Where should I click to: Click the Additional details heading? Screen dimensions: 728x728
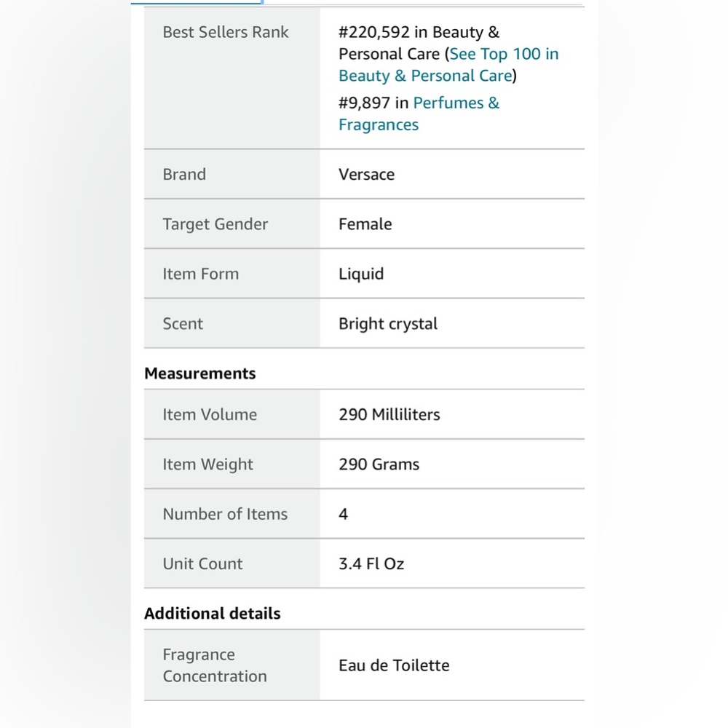pyautogui.click(x=212, y=613)
